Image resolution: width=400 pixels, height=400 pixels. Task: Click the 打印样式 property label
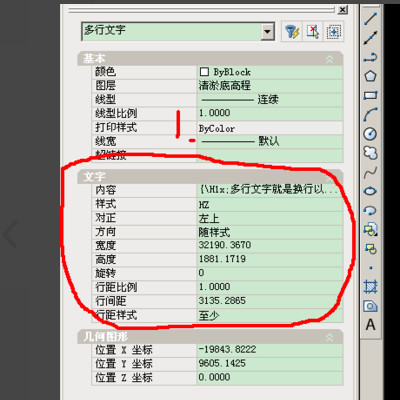coord(116,128)
